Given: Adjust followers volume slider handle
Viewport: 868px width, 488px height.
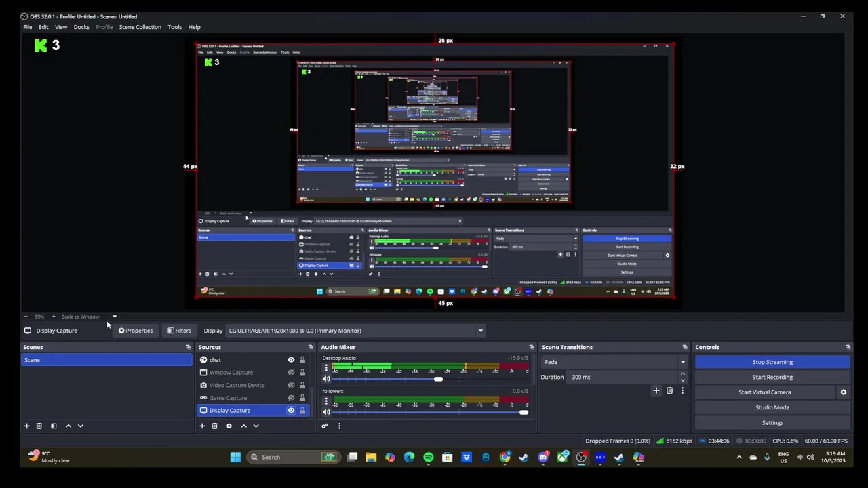Looking at the screenshot, I should tap(524, 412).
